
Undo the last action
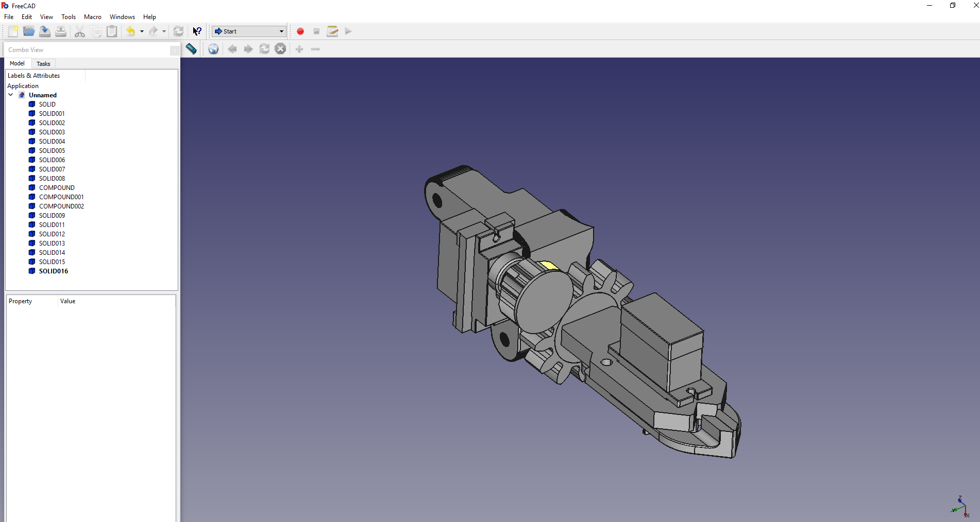click(x=131, y=31)
